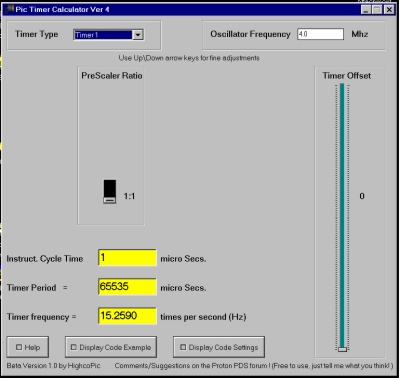Click the 'Use Up\Down arrow keys' hint text
This screenshot has height=378, width=400.
click(189, 58)
